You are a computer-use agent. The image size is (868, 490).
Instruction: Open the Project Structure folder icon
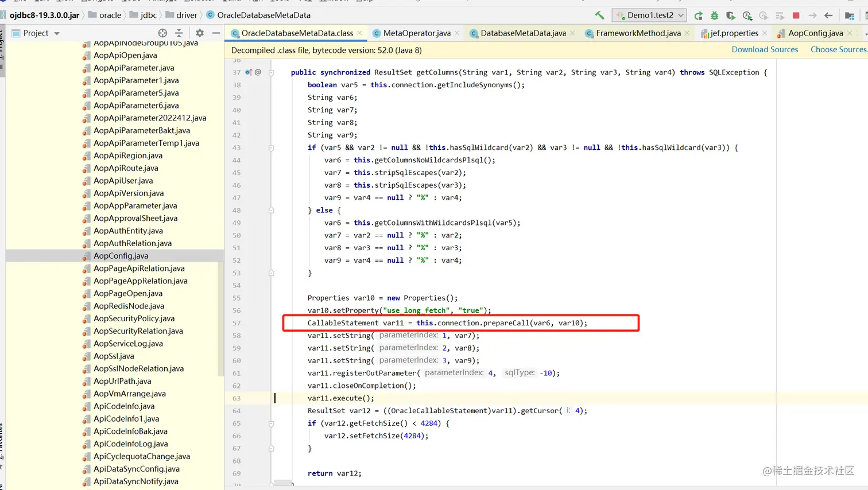click(x=850, y=15)
